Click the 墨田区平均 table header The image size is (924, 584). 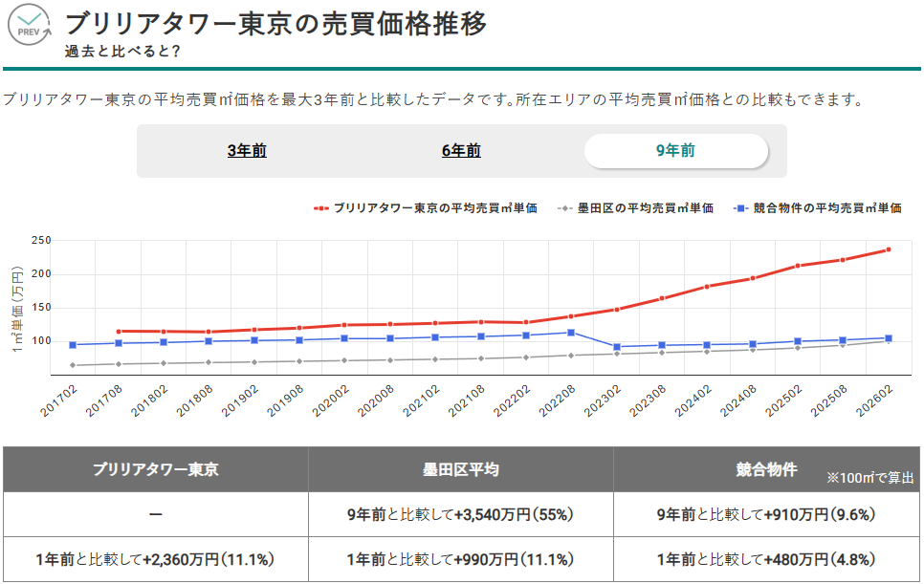(x=459, y=467)
